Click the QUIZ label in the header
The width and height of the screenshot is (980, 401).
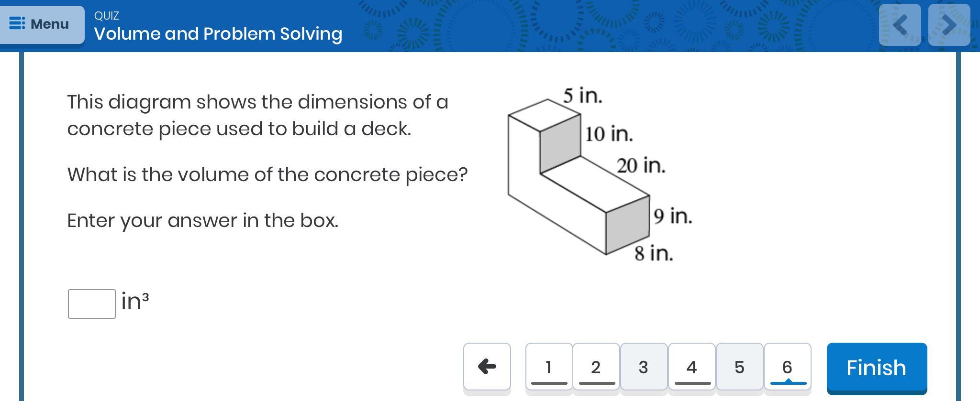[106, 16]
